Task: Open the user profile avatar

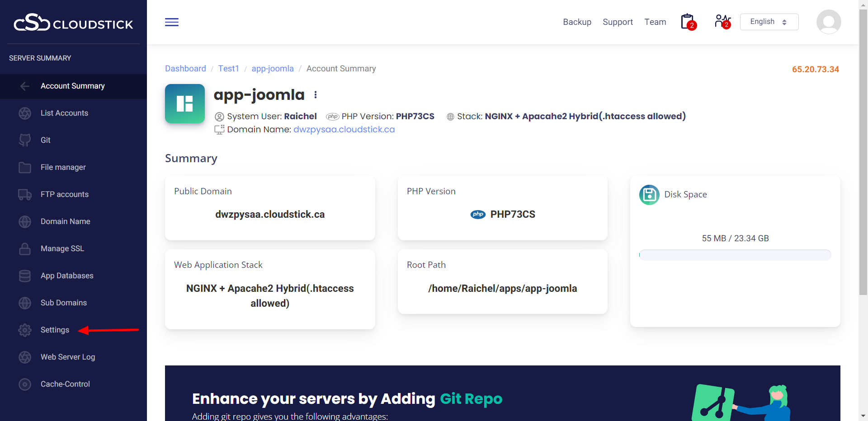Action: pyautogui.click(x=828, y=22)
